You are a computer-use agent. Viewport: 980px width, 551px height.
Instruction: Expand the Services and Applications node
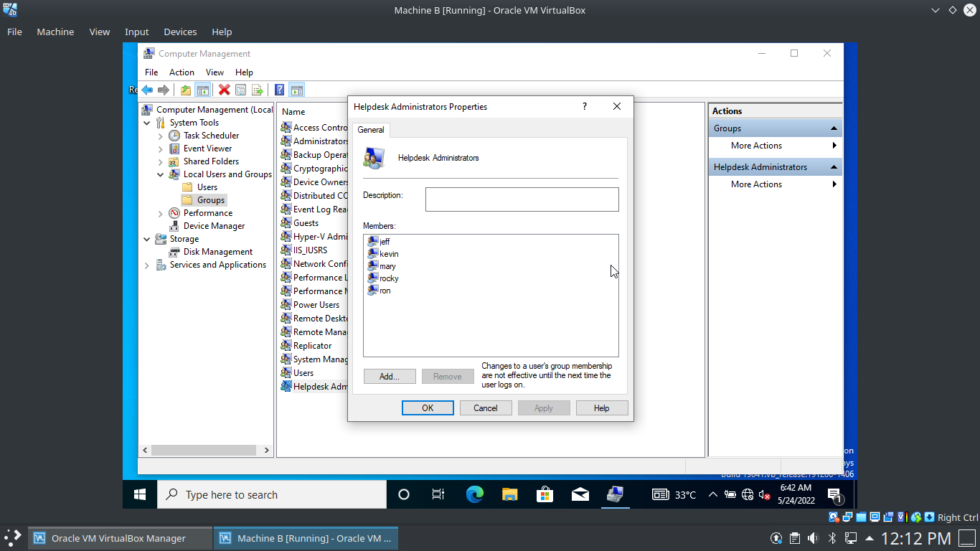[x=147, y=265]
